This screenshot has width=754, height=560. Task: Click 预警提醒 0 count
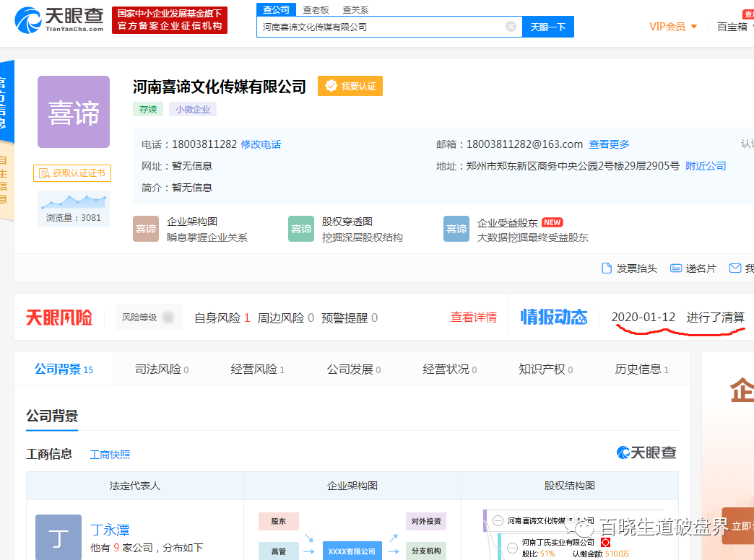[x=349, y=318]
